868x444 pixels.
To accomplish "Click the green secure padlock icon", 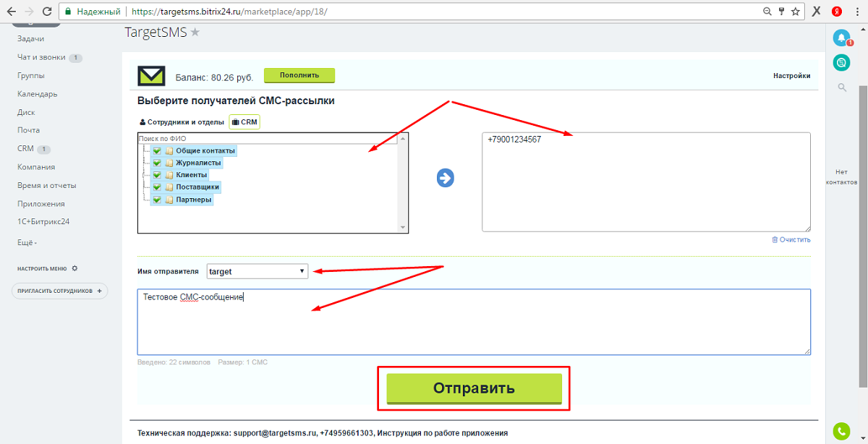I will click(x=68, y=12).
